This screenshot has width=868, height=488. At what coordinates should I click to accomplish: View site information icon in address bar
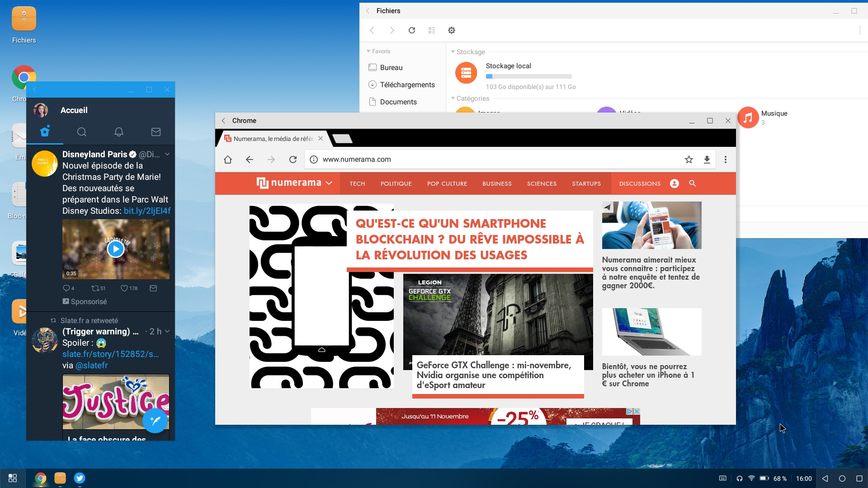coord(314,160)
